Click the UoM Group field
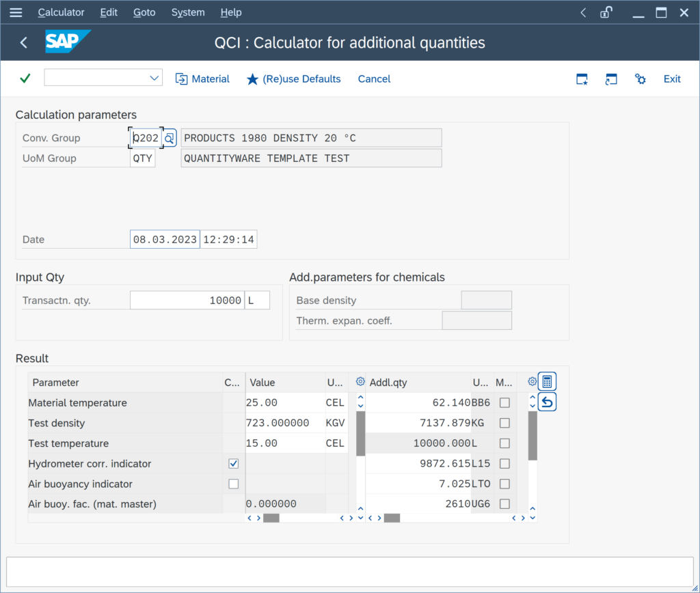700x593 pixels. [x=143, y=158]
